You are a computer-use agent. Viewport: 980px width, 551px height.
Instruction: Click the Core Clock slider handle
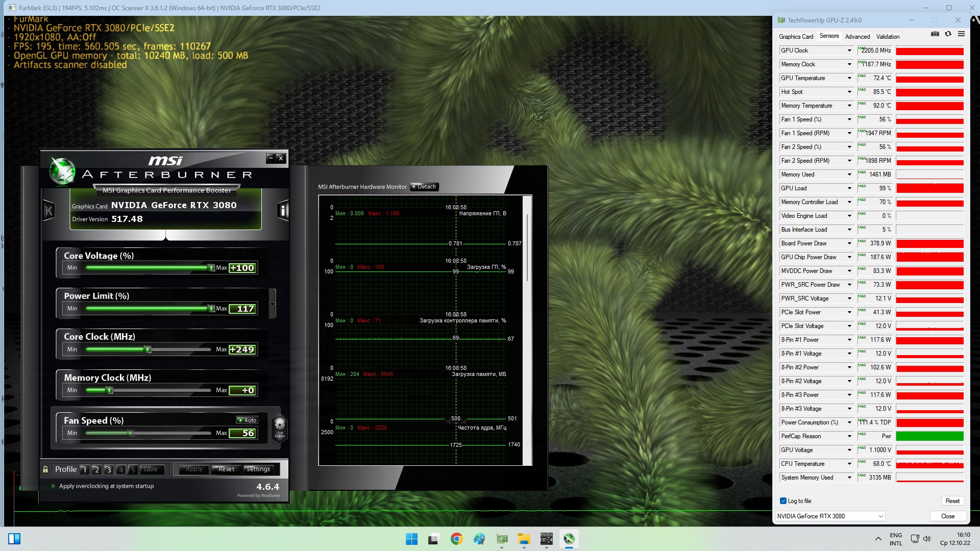[x=148, y=349]
